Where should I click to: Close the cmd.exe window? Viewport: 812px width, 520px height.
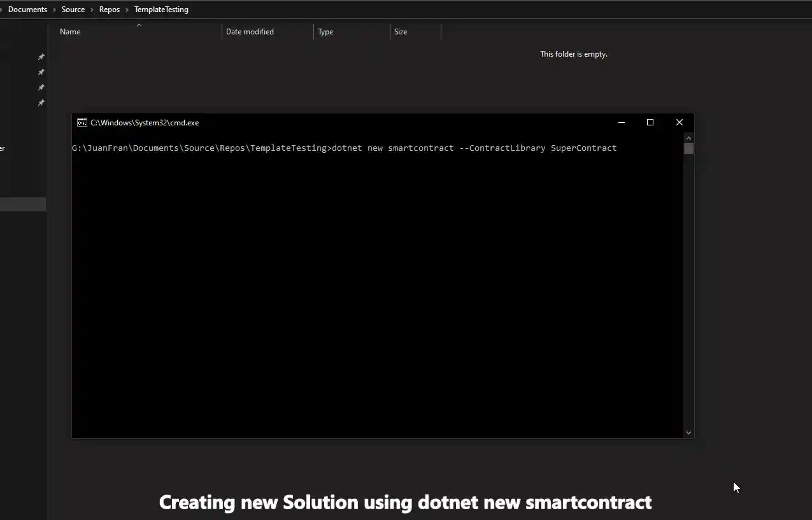tap(680, 122)
